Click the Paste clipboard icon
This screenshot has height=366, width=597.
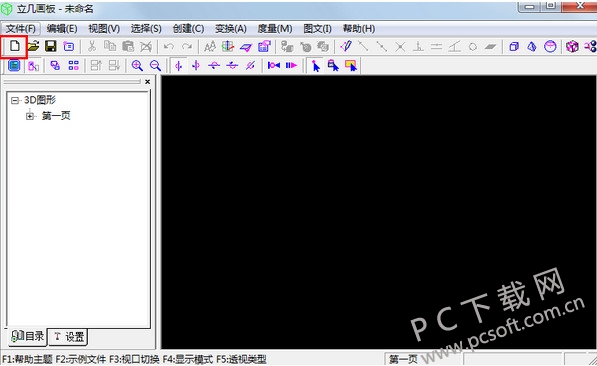point(128,46)
